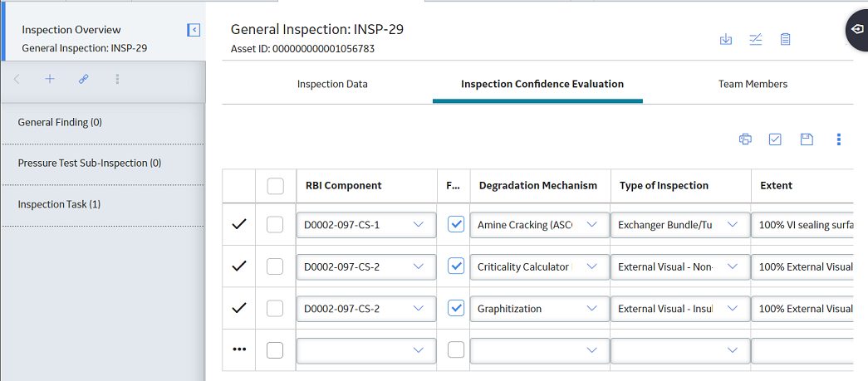Select Inspection Confidence Evaluation tab
Viewport: 868px width, 381px height.
[x=542, y=84]
